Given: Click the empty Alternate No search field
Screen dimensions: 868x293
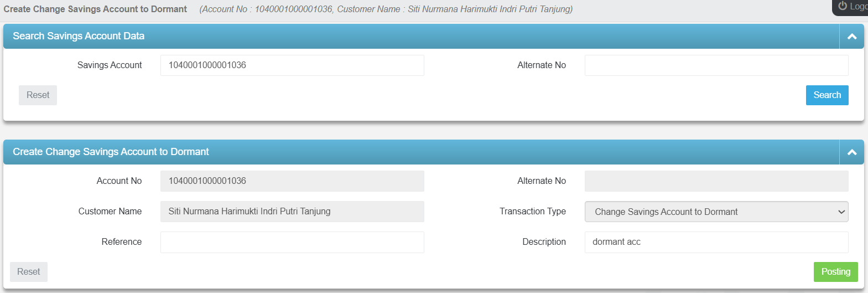Looking at the screenshot, I should [716, 65].
